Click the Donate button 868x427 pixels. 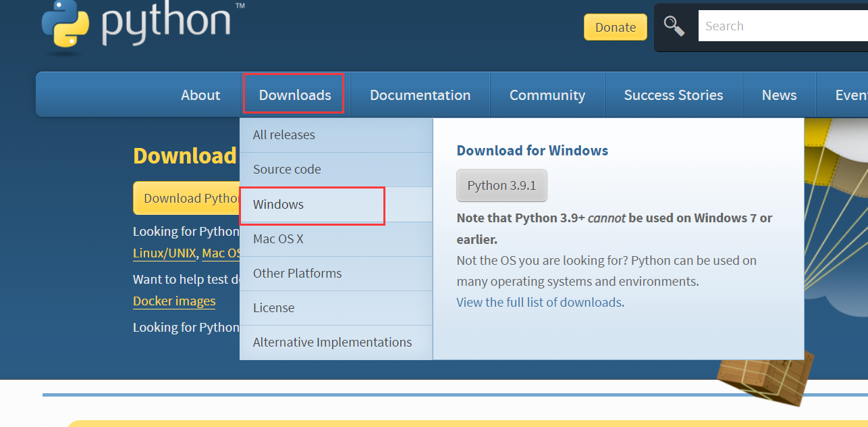coord(616,27)
